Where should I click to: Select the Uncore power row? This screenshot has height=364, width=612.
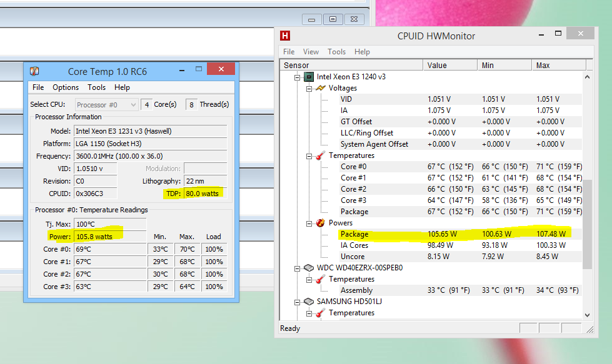coord(461,257)
